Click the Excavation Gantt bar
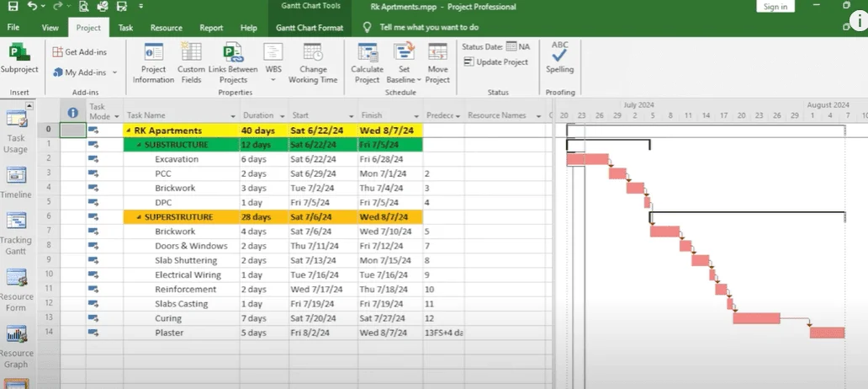The image size is (868, 389). pos(587,159)
